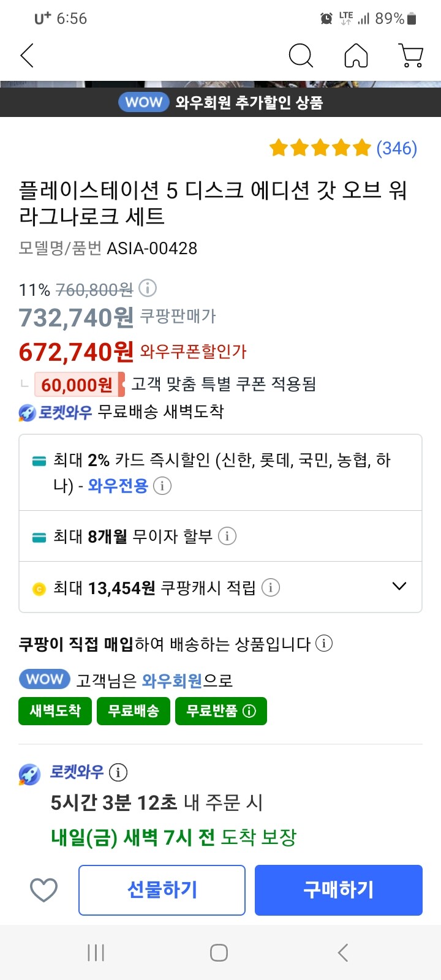Open 와우전용 card discount link
The image size is (441, 980).
click(118, 487)
